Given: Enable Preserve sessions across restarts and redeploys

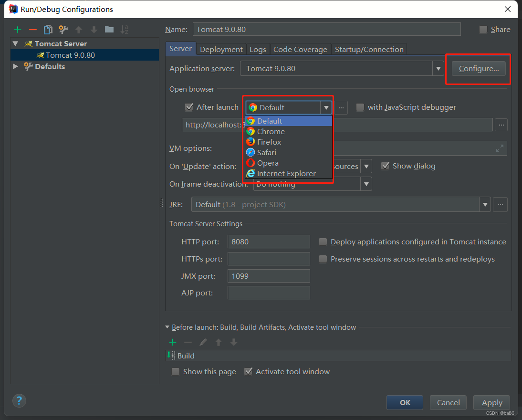Looking at the screenshot, I should point(323,259).
